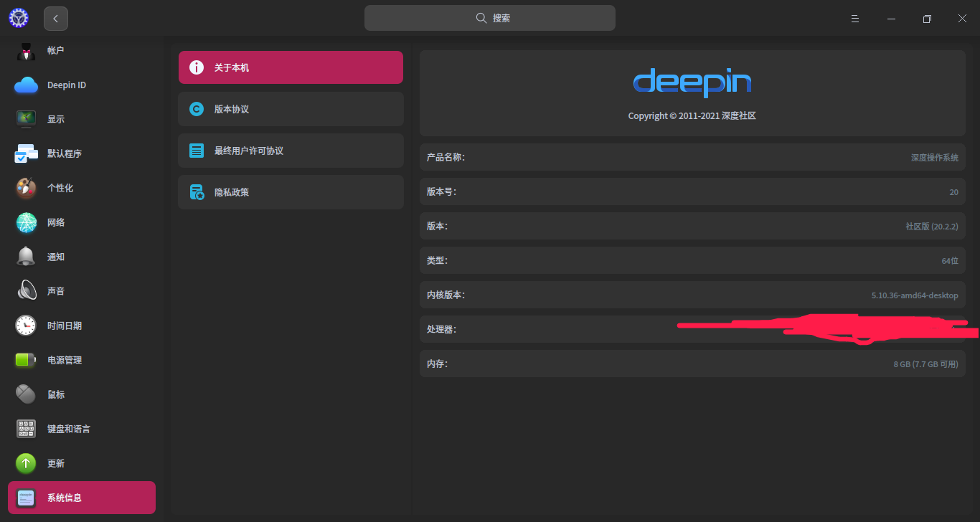Click the deepin logo image

point(692,82)
